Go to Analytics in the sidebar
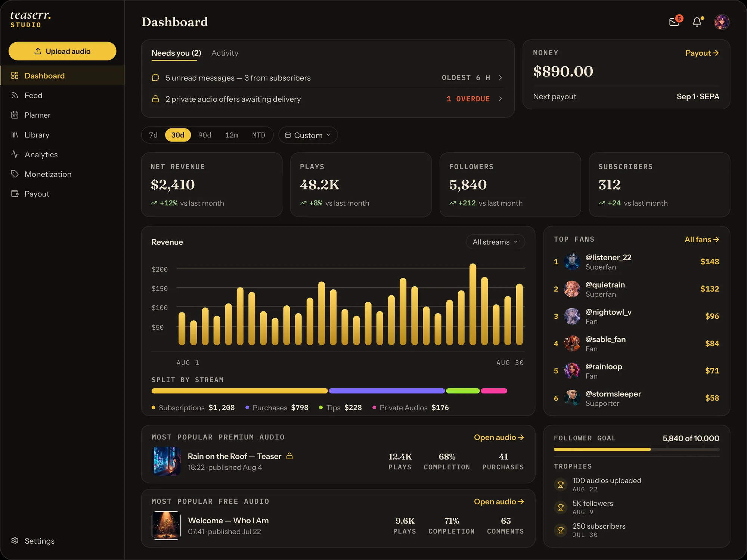The image size is (747, 560). tap(62, 154)
